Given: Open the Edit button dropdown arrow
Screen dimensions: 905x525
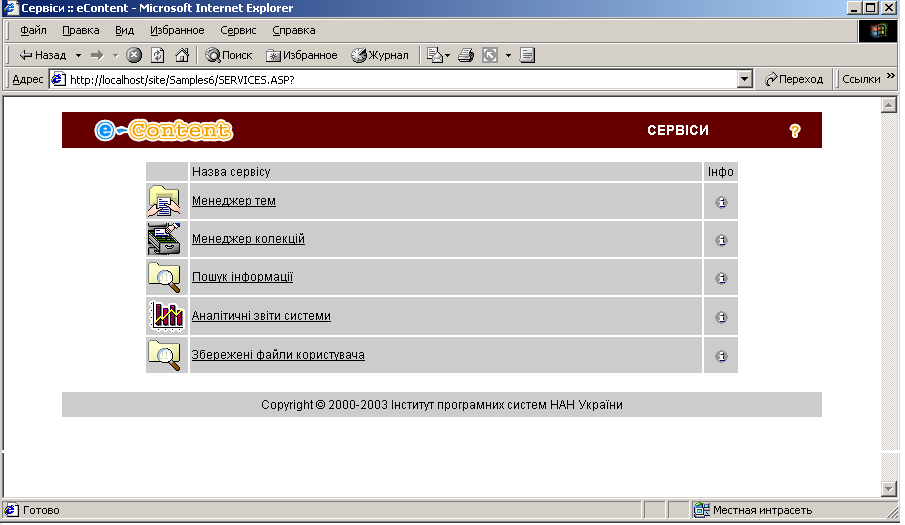Looking at the screenshot, I should pos(508,55).
